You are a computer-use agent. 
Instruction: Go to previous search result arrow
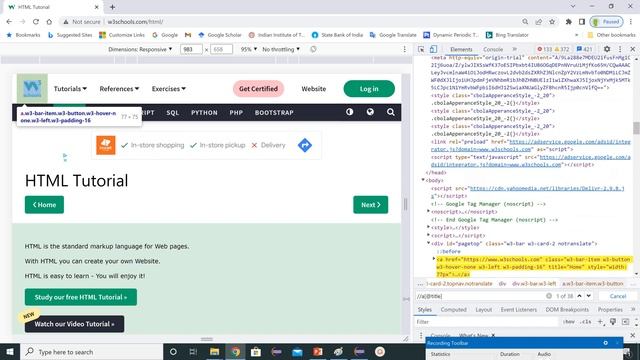[x=579, y=296]
